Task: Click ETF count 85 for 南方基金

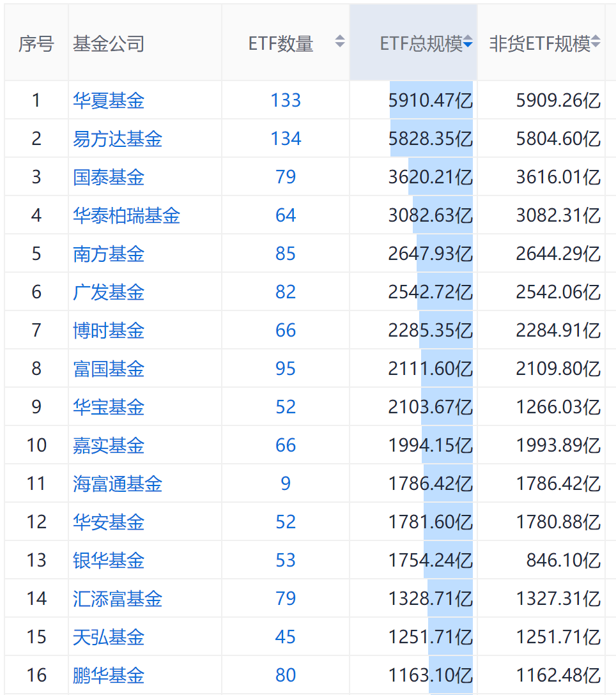Action: (286, 254)
